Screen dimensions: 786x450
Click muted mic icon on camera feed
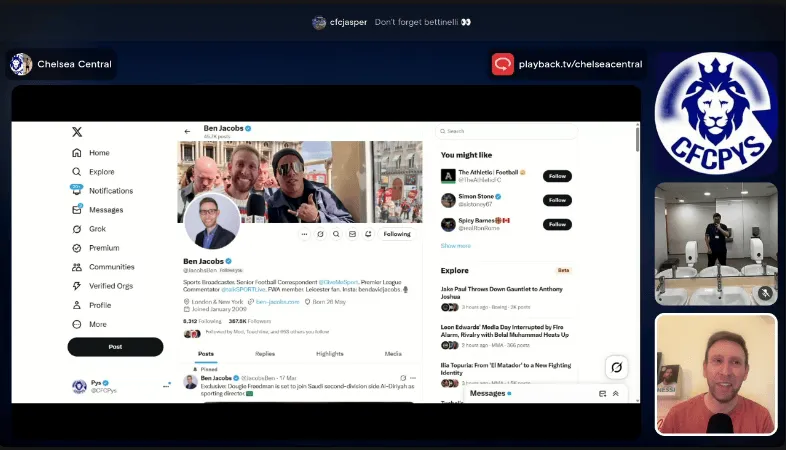pyautogui.click(x=765, y=293)
